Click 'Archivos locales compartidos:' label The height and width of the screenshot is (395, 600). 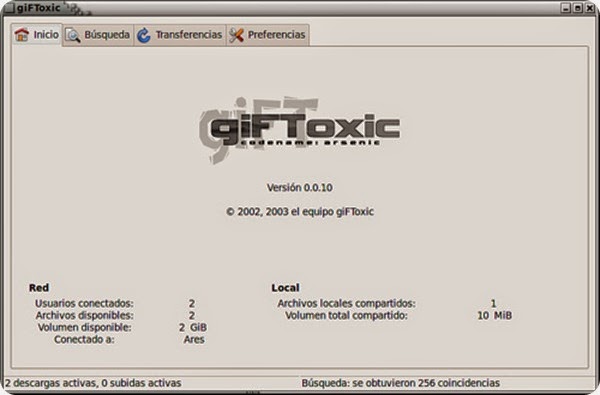coord(346,304)
